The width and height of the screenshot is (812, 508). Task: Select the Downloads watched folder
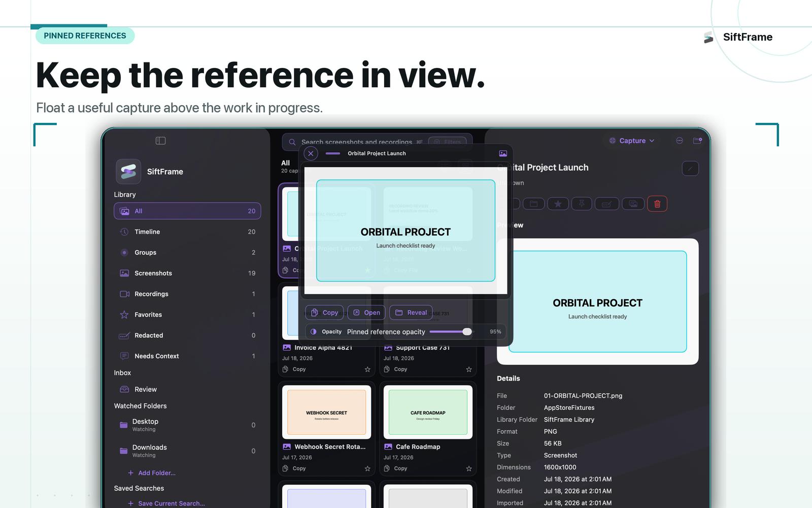pos(187,451)
